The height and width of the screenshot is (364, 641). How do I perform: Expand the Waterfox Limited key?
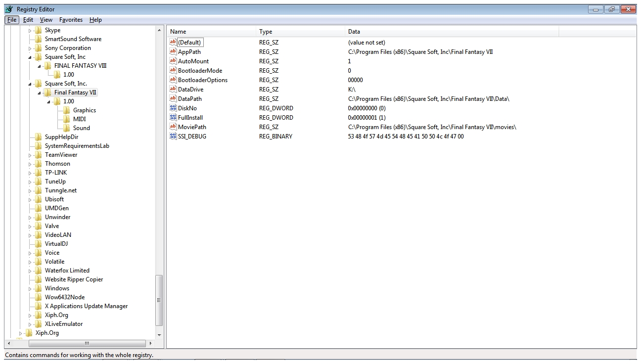(30, 271)
